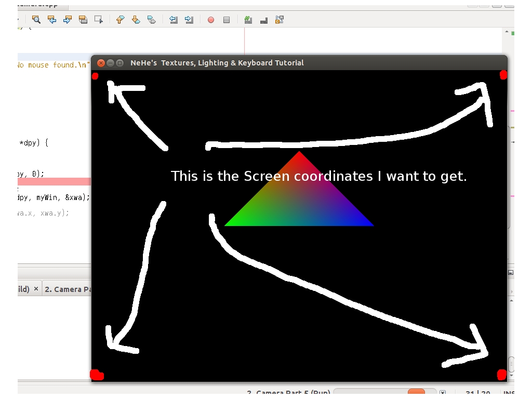Click the "dpy, myWin, &xwa);" code line
The image size is (532, 399).
(x=54, y=197)
